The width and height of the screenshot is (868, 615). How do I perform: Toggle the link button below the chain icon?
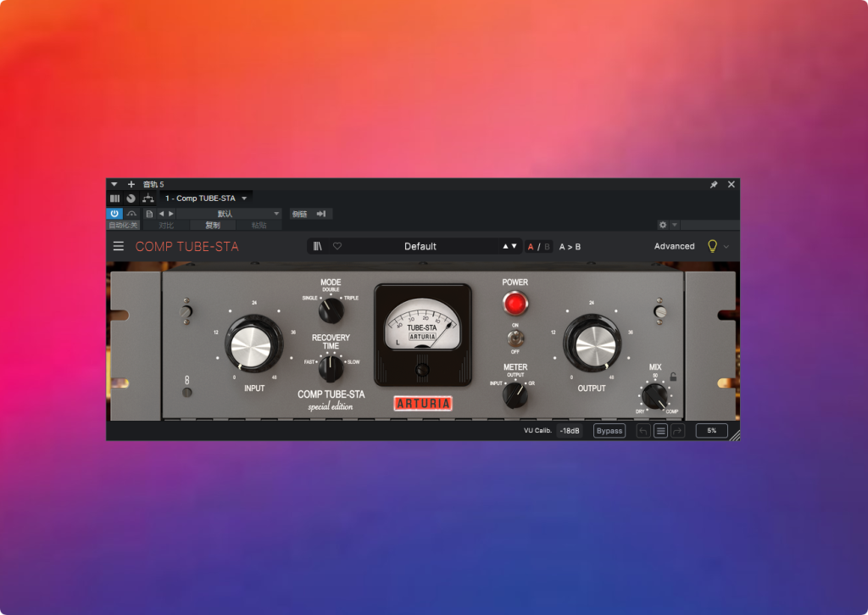(x=187, y=392)
